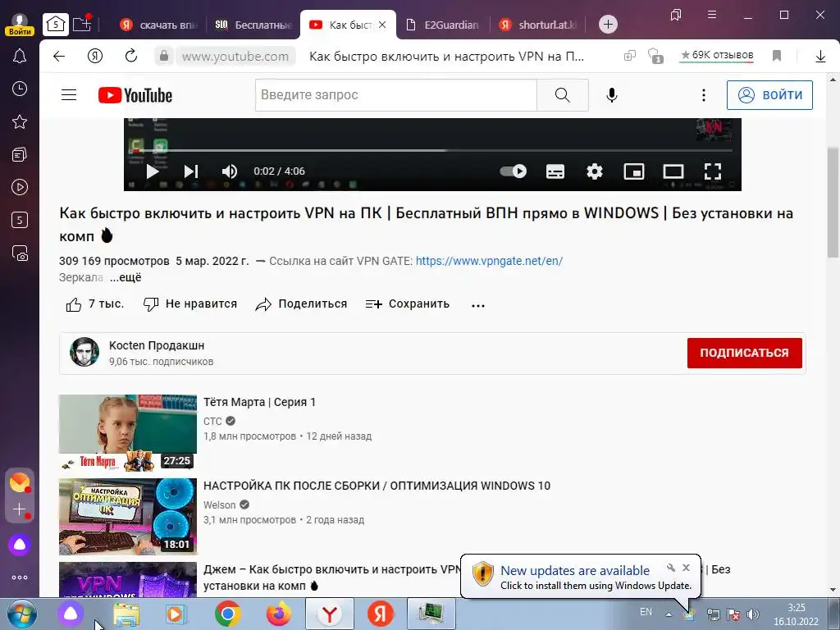Open player settings gear

coord(595,171)
